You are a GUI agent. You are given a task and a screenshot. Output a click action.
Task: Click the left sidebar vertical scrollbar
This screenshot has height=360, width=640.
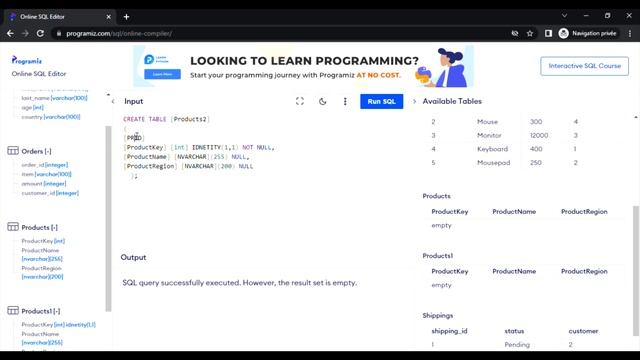(108, 218)
